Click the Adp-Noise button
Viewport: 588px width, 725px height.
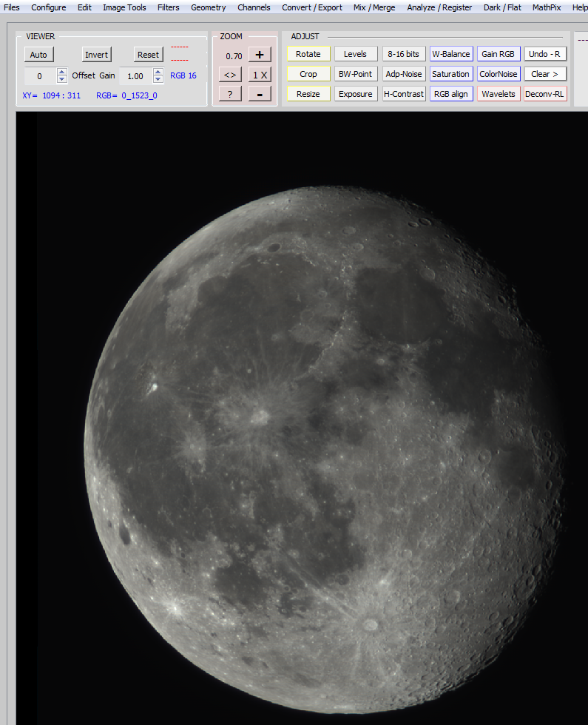coord(404,74)
